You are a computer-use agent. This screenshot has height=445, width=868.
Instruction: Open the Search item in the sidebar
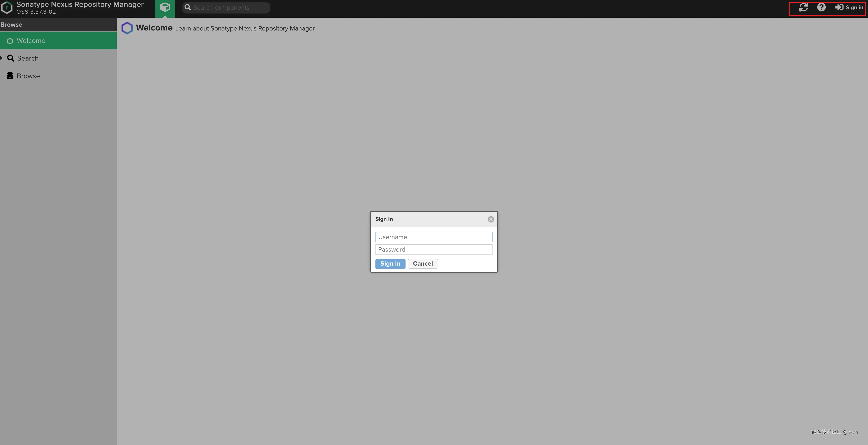click(x=28, y=58)
